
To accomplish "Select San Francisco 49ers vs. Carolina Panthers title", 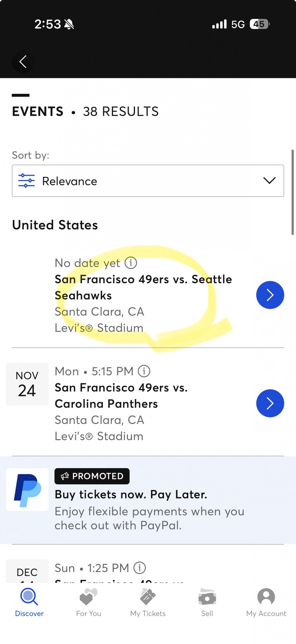I will [x=121, y=396].
